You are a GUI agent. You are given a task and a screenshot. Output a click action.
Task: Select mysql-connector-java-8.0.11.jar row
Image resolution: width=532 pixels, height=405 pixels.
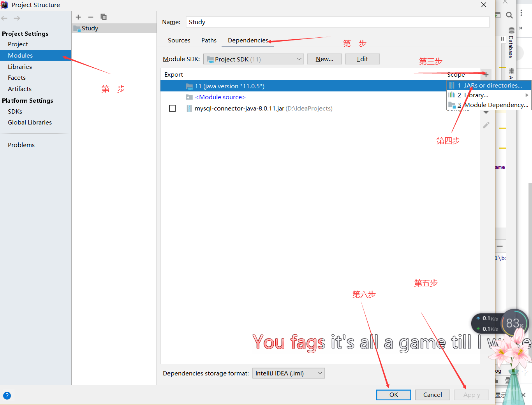[x=320, y=109]
